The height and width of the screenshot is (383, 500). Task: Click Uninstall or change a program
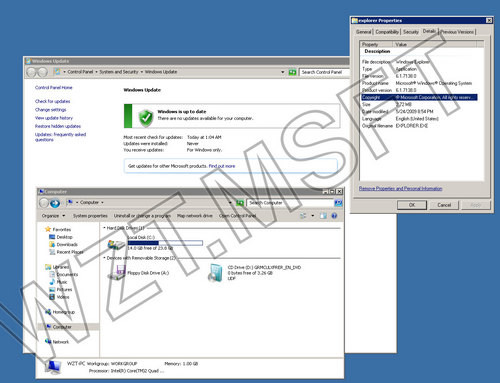coord(142,216)
